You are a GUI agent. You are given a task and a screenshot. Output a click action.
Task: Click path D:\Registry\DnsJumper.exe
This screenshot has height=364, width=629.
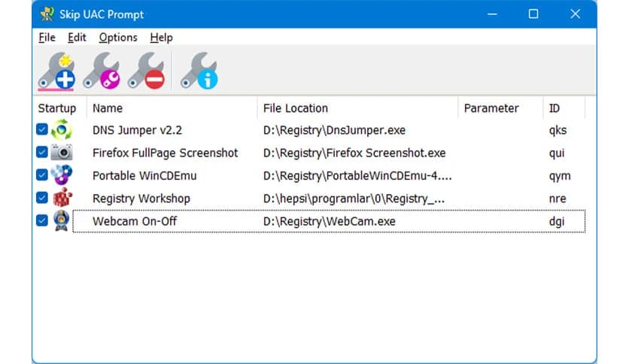tap(334, 130)
